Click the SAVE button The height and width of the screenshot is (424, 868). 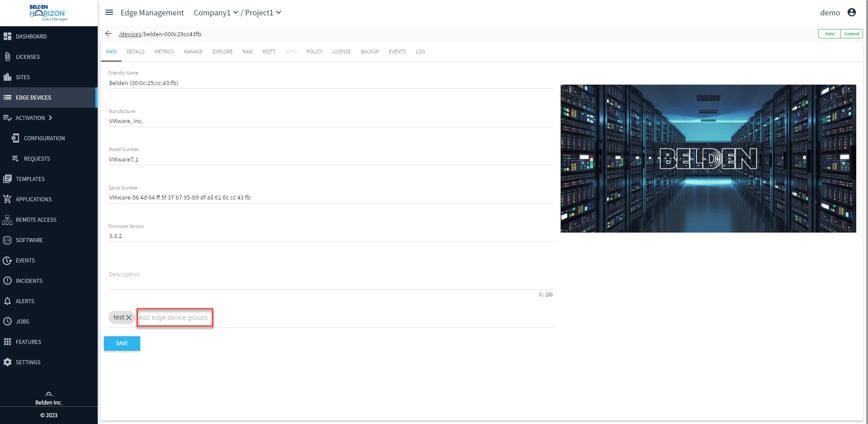tap(122, 343)
